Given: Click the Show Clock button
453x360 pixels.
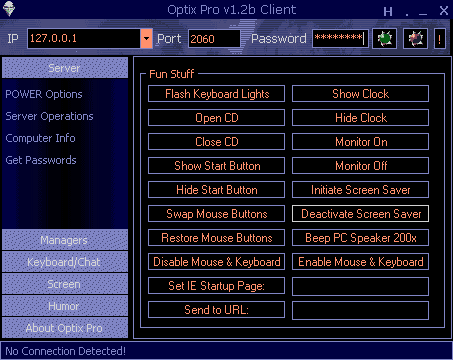Looking at the screenshot, I should click(x=361, y=94).
